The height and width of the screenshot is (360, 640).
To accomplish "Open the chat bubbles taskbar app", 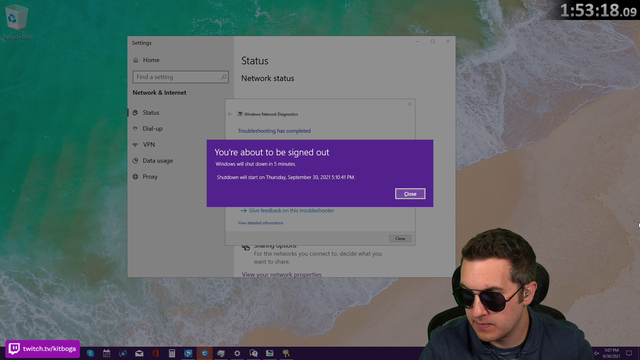I will [x=253, y=353].
